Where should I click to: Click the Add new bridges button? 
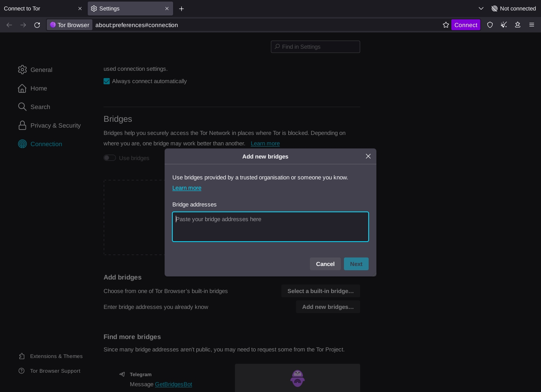pos(328,307)
